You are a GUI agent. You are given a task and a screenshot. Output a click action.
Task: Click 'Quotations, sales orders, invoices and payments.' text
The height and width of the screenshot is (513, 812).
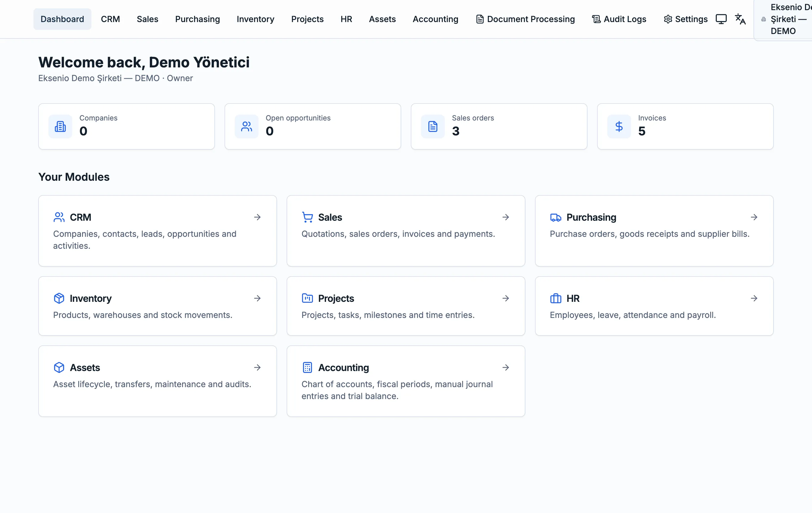[398, 234]
